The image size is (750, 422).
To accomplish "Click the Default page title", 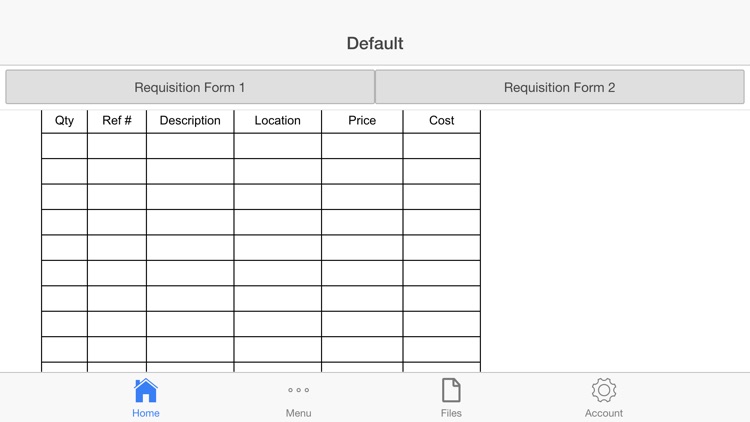I will pyautogui.click(x=375, y=44).
